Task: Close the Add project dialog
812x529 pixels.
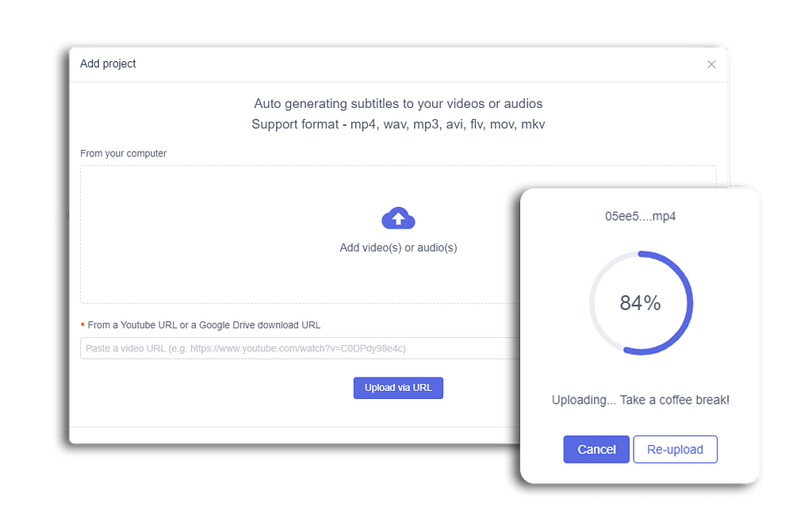Action: point(711,64)
